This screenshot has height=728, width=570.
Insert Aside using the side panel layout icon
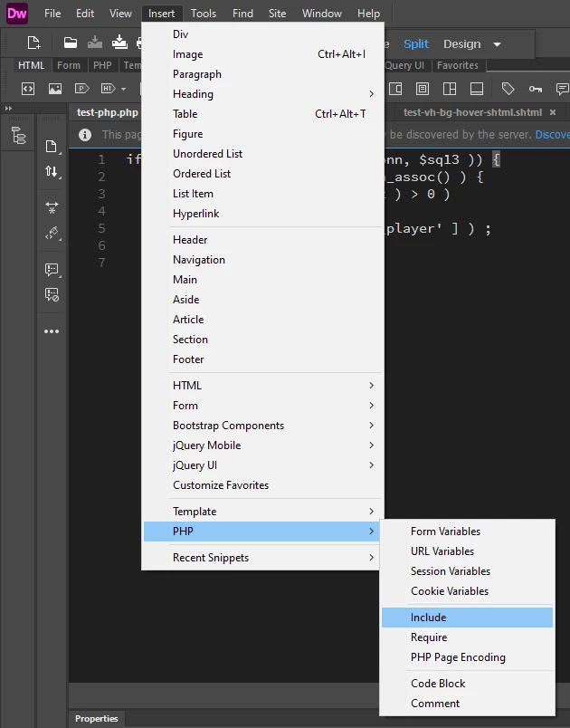click(395, 88)
